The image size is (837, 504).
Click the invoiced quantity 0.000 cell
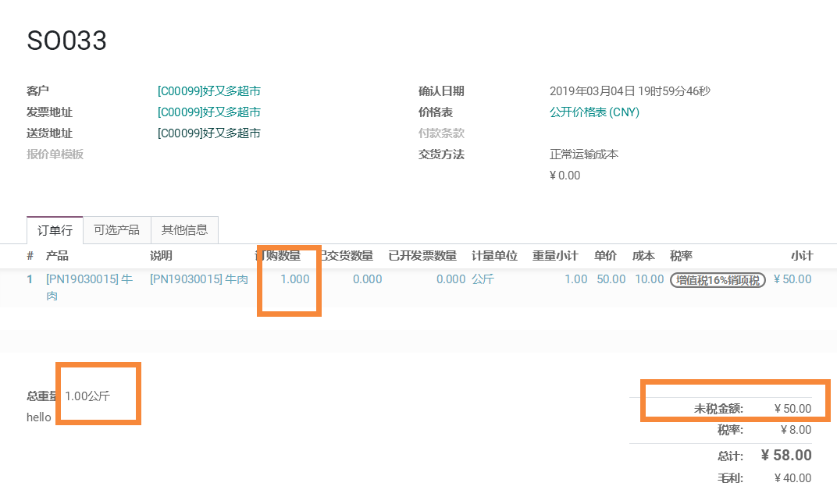[x=451, y=279]
